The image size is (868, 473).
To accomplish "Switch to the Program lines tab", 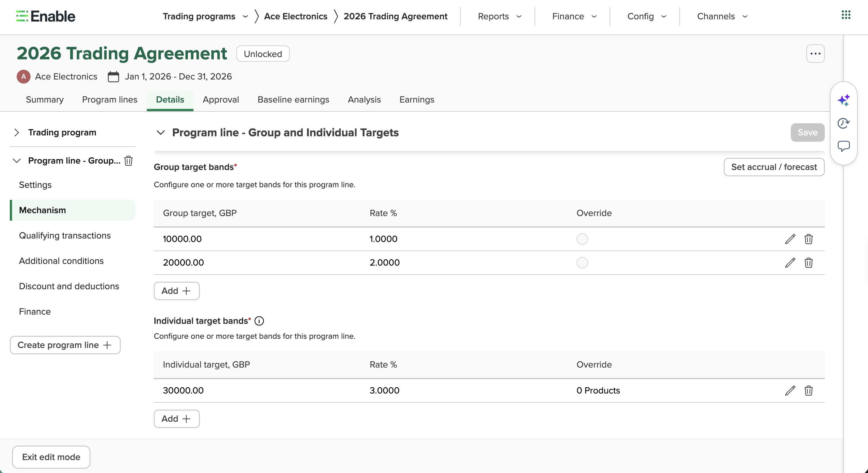I will [109, 99].
